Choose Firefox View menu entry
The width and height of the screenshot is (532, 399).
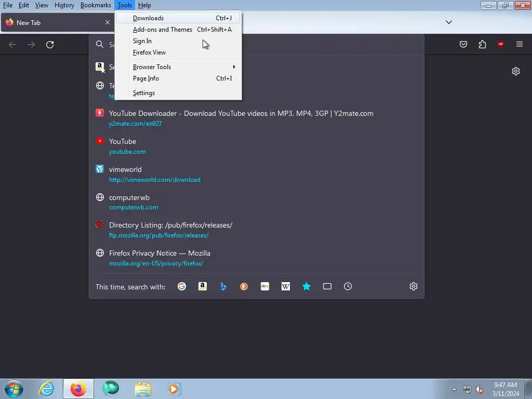tap(179, 52)
